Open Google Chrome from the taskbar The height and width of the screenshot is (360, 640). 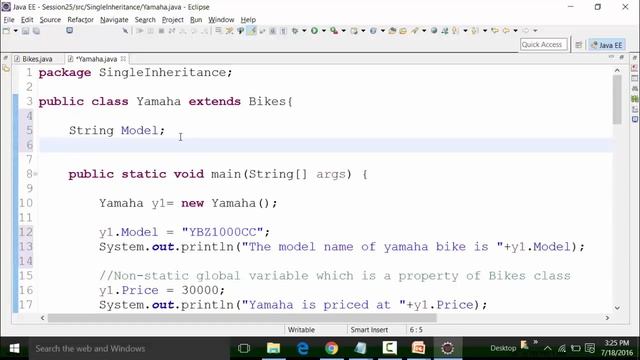[x=331, y=349]
